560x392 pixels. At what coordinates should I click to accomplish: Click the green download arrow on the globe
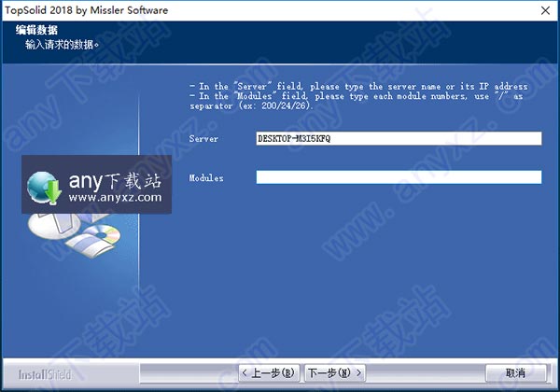(51, 193)
